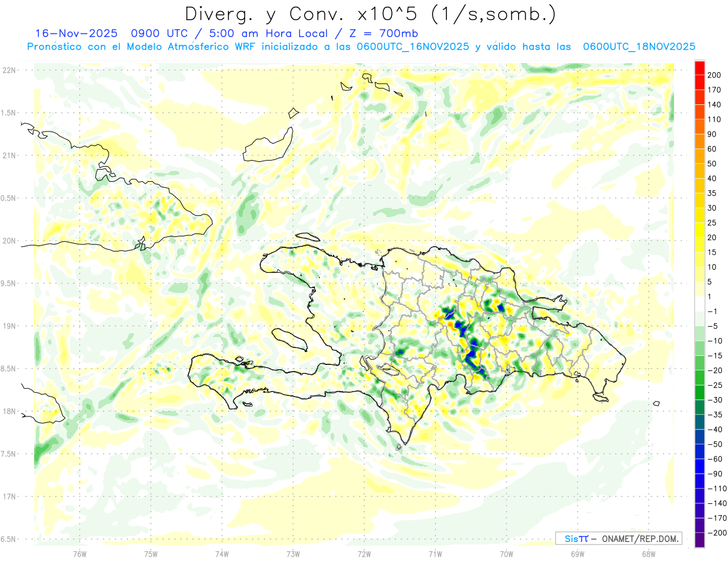Click the "68W" longitude label
Viewport: 728px width, 562px height.
pos(649,554)
